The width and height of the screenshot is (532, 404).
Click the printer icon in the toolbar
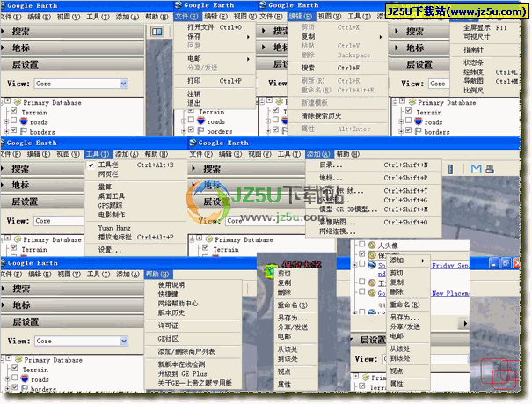pyautogui.click(x=489, y=169)
